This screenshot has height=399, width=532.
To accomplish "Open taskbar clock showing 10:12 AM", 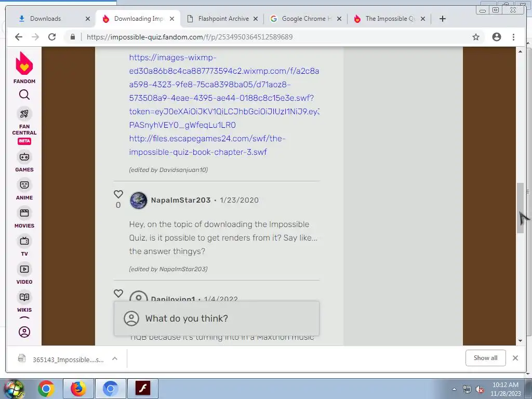I will click(x=505, y=389).
